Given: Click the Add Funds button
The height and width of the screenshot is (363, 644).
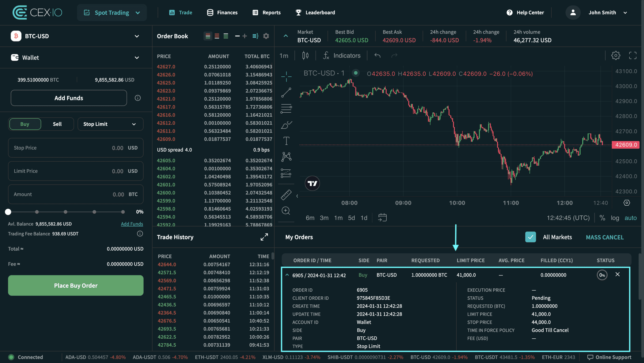Looking at the screenshot, I should pos(69,98).
